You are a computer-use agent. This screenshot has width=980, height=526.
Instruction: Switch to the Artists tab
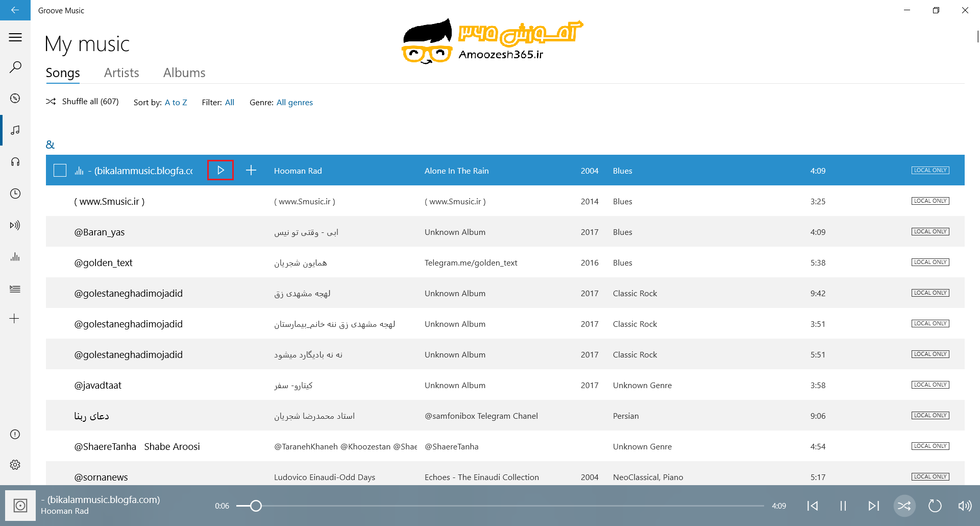tap(121, 73)
